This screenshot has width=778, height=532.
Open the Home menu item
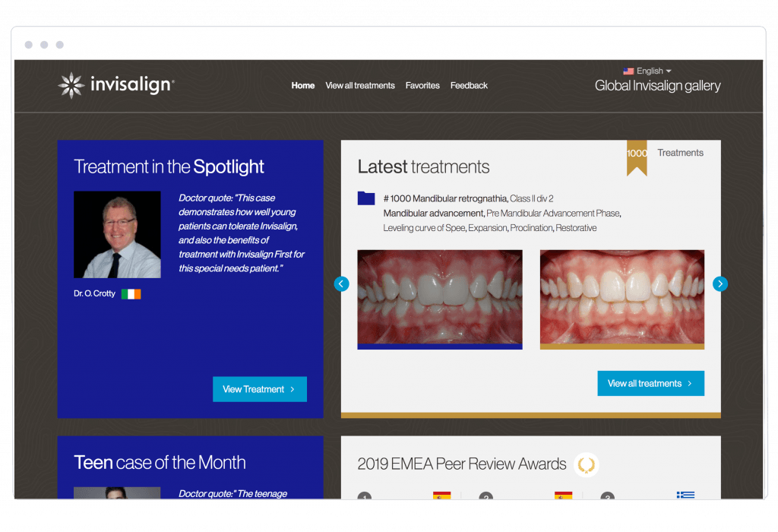click(302, 85)
